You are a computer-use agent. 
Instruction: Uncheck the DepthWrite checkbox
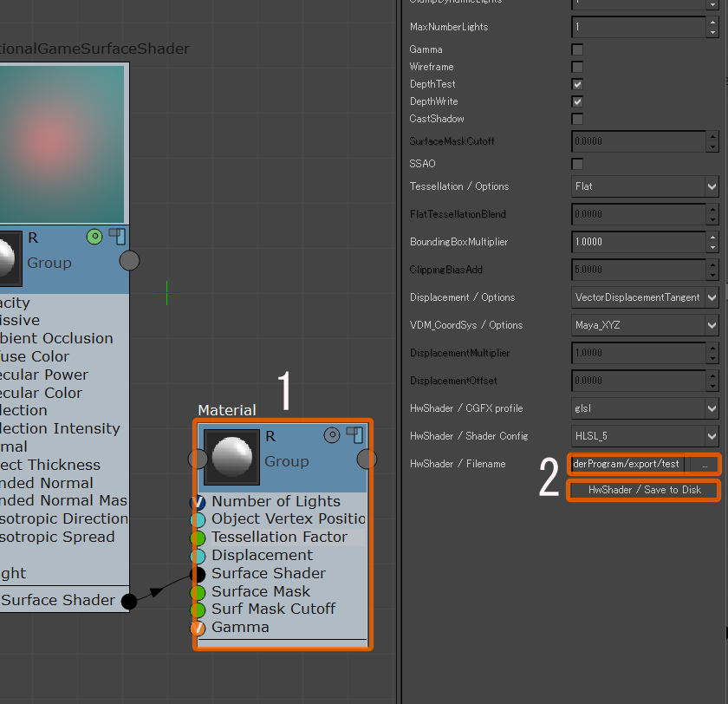click(x=577, y=101)
